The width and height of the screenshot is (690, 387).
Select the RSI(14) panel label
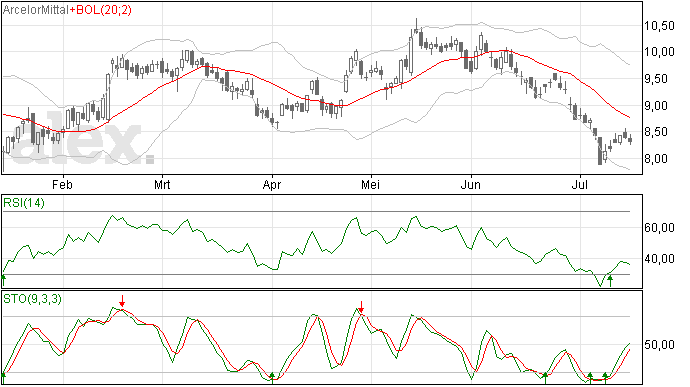coord(24,203)
